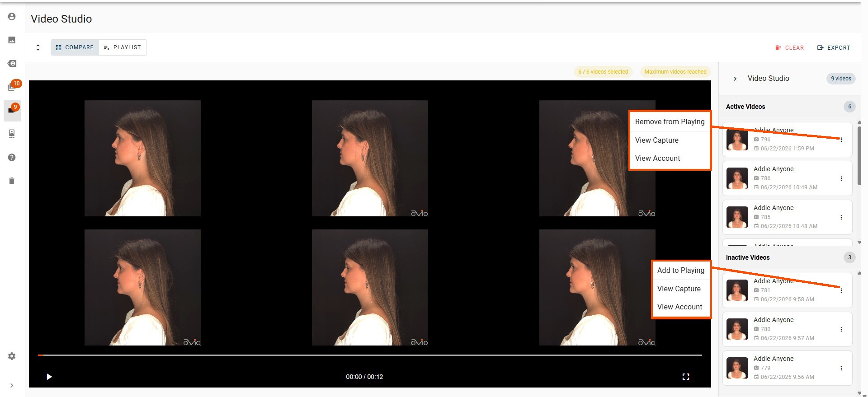Viewport: 868px width, 397px height.
Task: Click date 06/22/2026 9:56 AM
Action: point(787,377)
